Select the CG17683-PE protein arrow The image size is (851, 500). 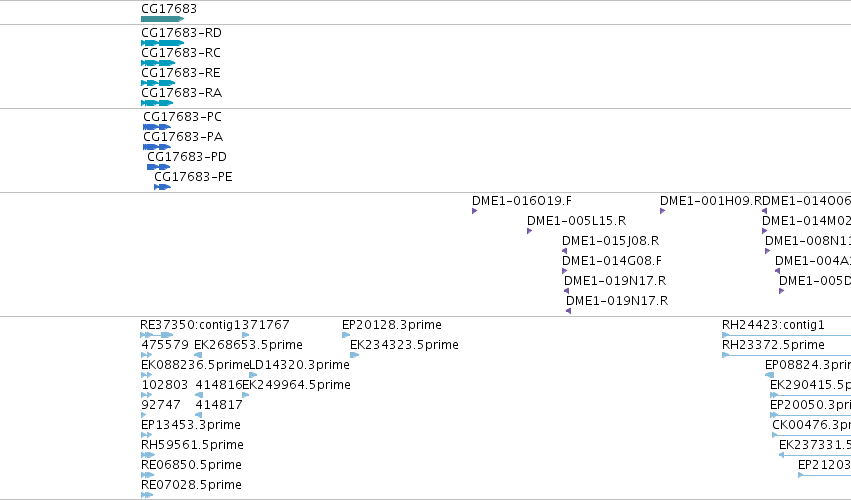pyautogui.click(x=162, y=187)
